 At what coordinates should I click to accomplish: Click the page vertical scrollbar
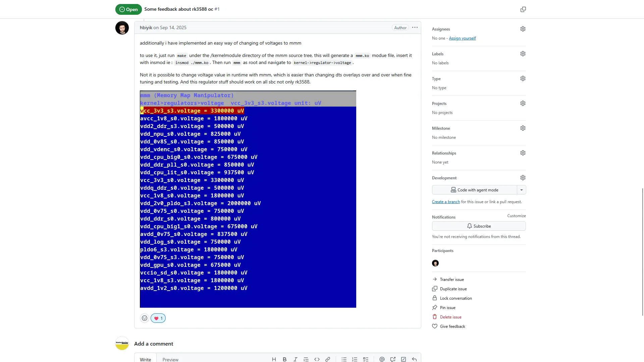pos(642,251)
